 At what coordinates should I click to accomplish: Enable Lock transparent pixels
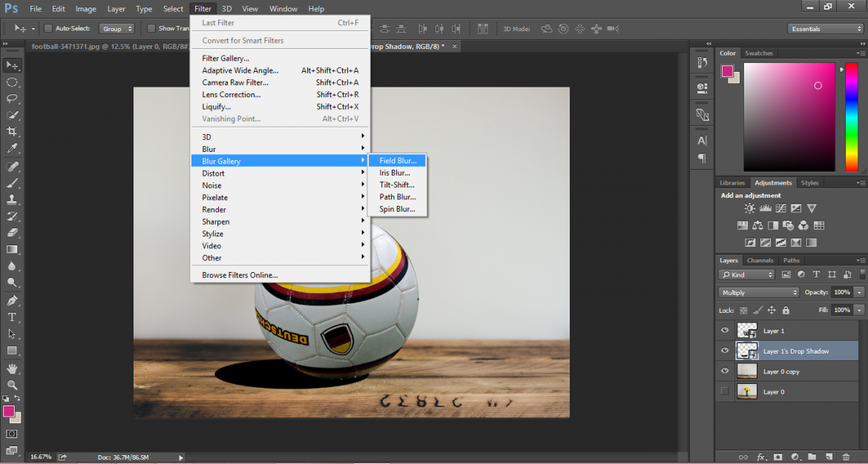pyautogui.click(x=743, y=310)
